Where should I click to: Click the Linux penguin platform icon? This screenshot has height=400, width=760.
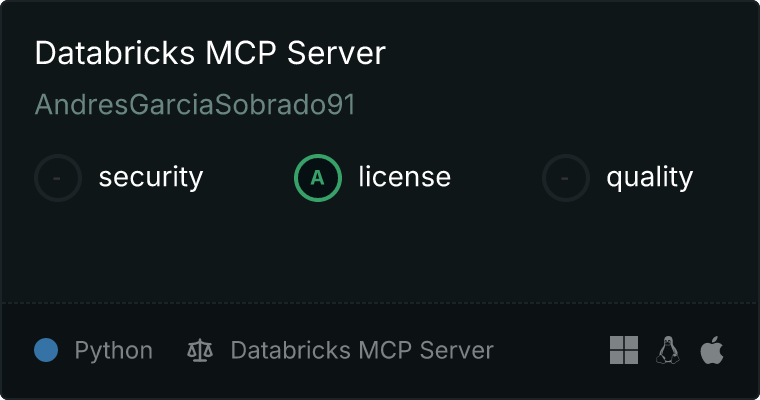pyautogui.click(x=668, y=350)
